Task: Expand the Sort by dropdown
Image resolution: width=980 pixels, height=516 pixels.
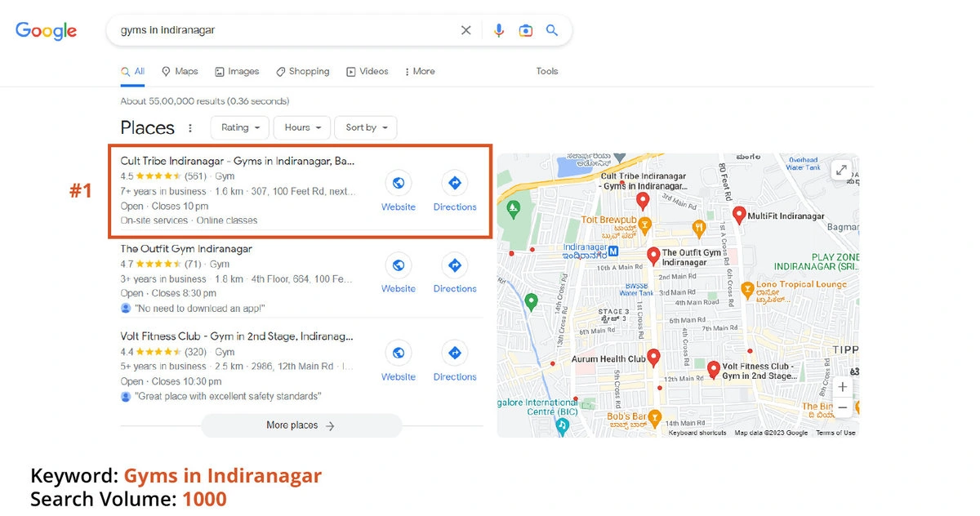Action: click(366, 127)
